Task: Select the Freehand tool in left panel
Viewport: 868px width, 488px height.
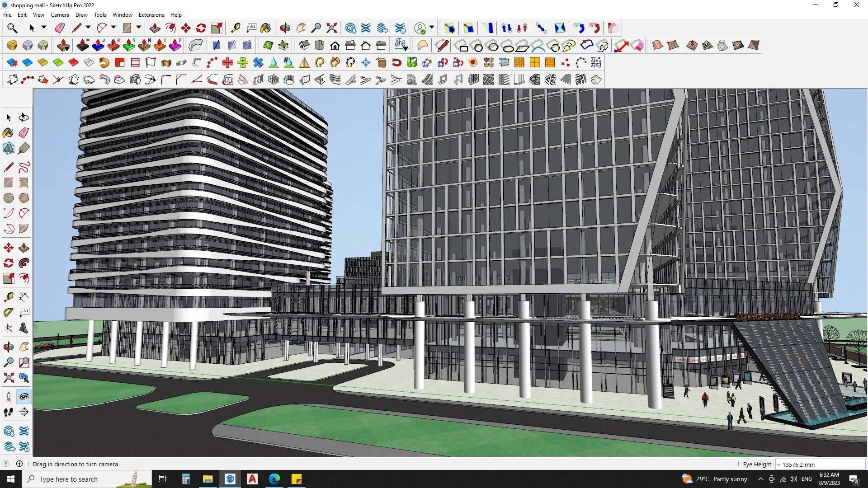Action: 24,167
